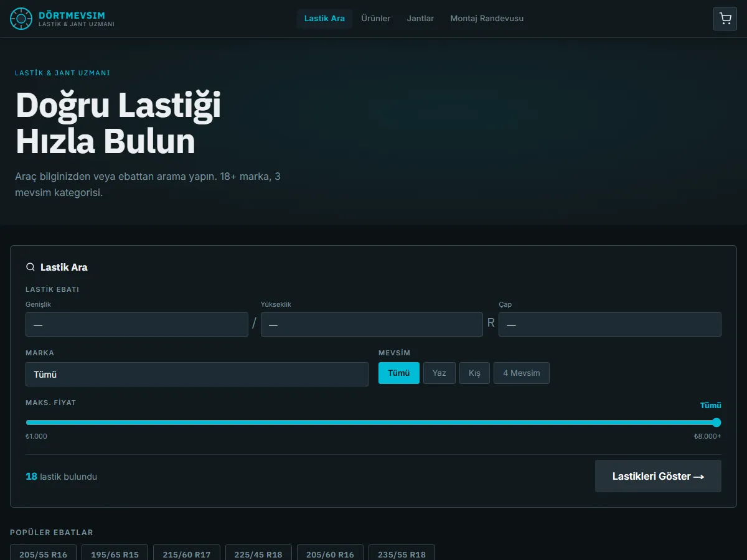Click the LASTİK EBATI section label
The height and width of the screenshot is (560, 747).
coord(52,289)
